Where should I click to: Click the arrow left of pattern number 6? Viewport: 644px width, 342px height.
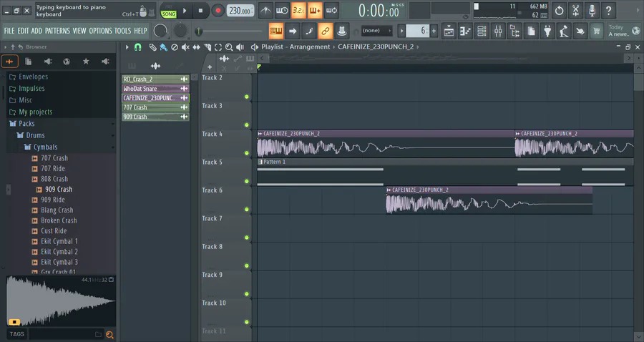click(x=401, y=31)
